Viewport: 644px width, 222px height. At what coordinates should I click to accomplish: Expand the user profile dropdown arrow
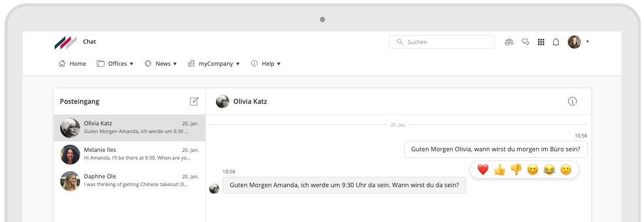[587, 41]
